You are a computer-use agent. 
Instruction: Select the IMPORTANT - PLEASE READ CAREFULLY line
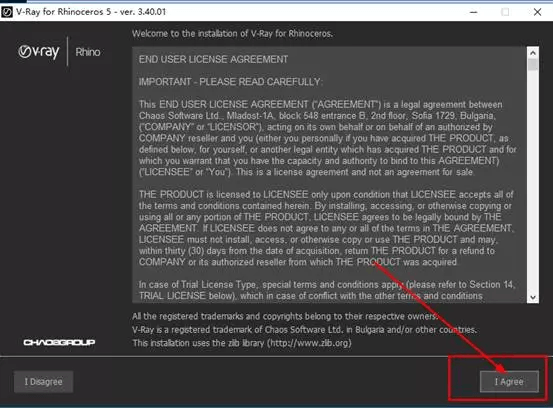[x=230, y=82]
